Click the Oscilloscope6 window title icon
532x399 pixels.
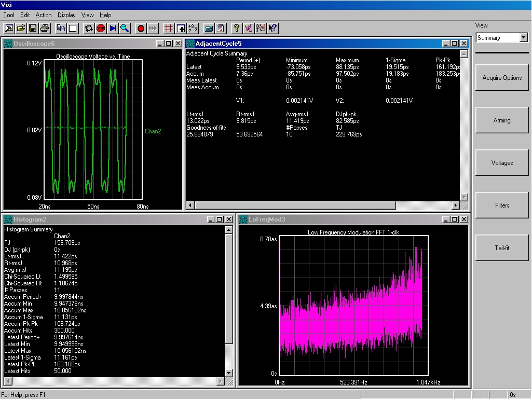pos(8,44)
